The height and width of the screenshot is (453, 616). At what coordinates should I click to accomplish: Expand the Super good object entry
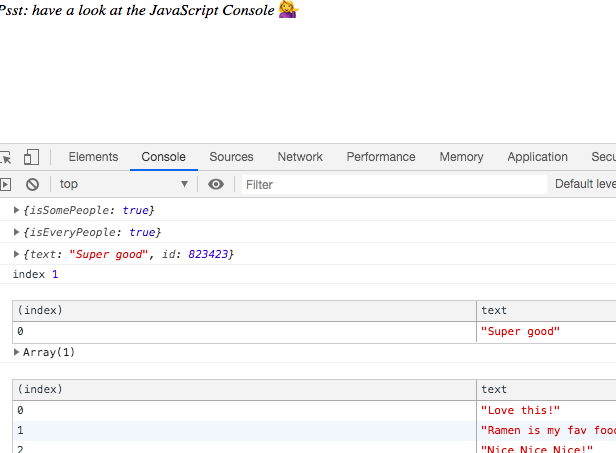16,255
